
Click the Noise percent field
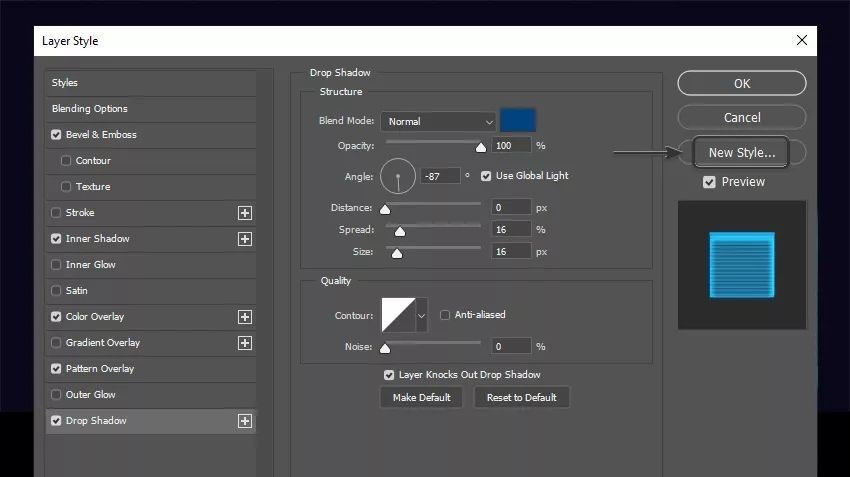511,346
